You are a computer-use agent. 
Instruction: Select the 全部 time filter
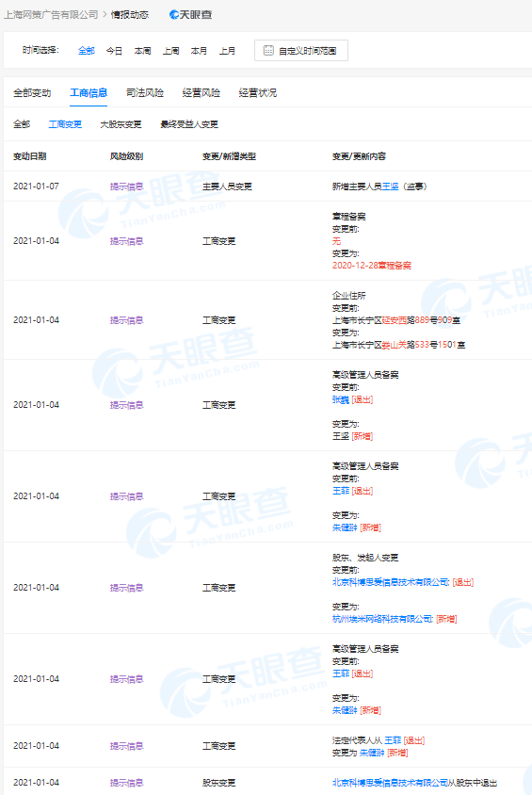tap(86, 51)
